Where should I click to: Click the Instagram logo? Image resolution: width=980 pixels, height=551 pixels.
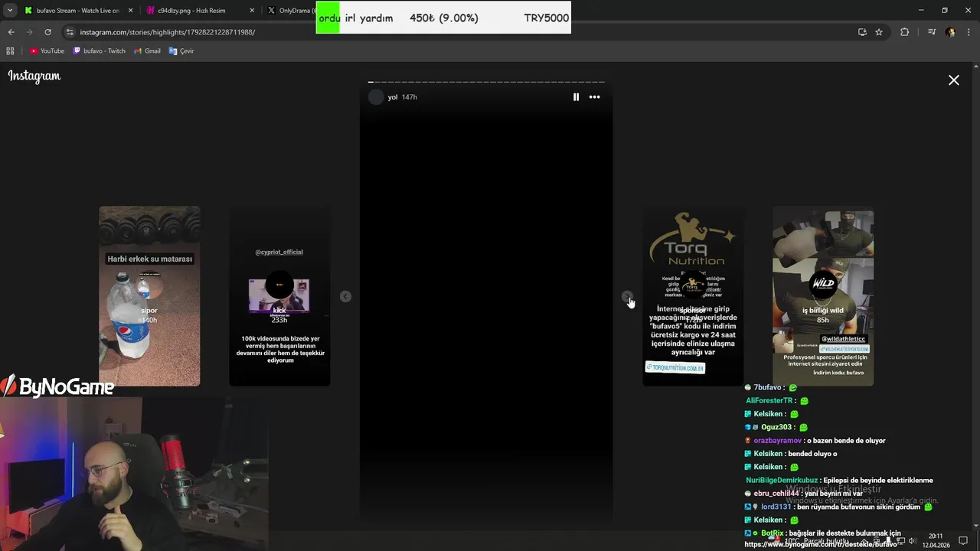[x=34, y=76]
